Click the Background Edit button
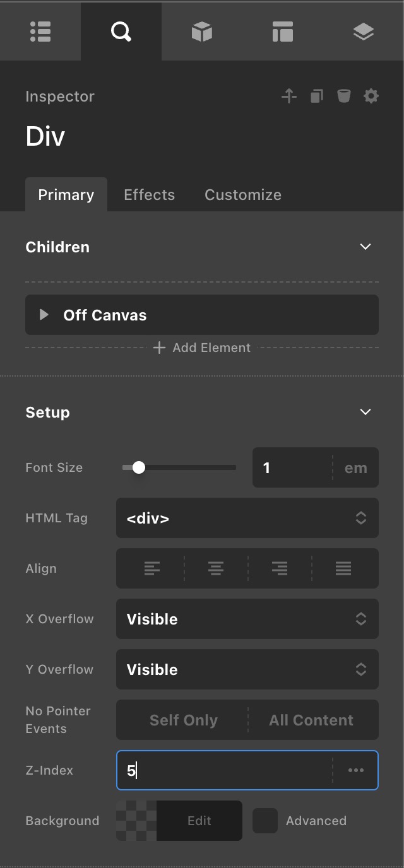Image resolution: width=404 pixels, height=868 pixels. pos(199,821)
